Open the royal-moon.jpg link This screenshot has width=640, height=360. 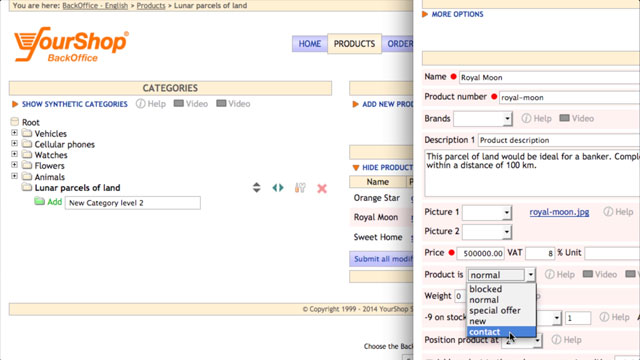pyautogui.click(x=559, y=212)
